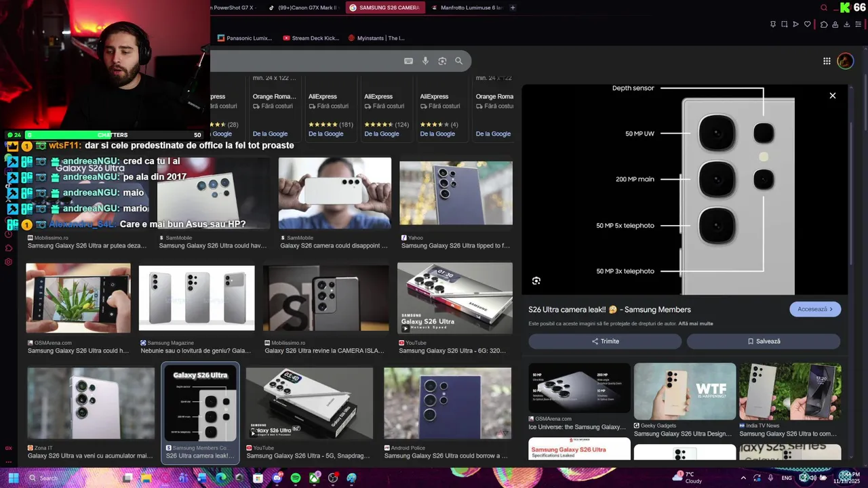Click the Accesează button

click(x=815, y=309)
